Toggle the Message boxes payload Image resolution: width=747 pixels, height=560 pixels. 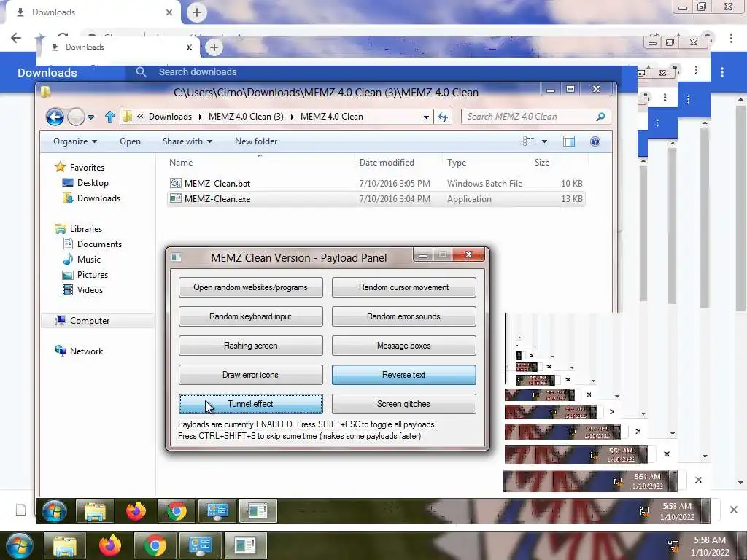click(404, 346)
